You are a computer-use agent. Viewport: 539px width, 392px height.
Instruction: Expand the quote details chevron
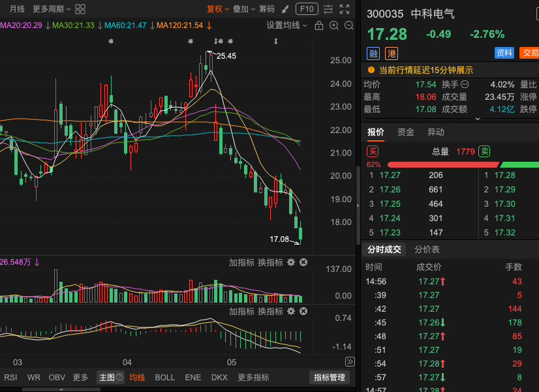[x=478, y=119]
